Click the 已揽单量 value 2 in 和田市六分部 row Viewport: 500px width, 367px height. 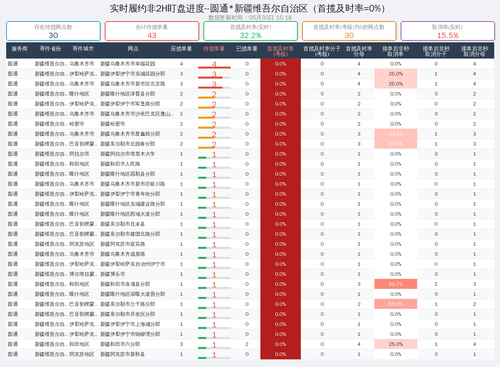pos(247,344)
